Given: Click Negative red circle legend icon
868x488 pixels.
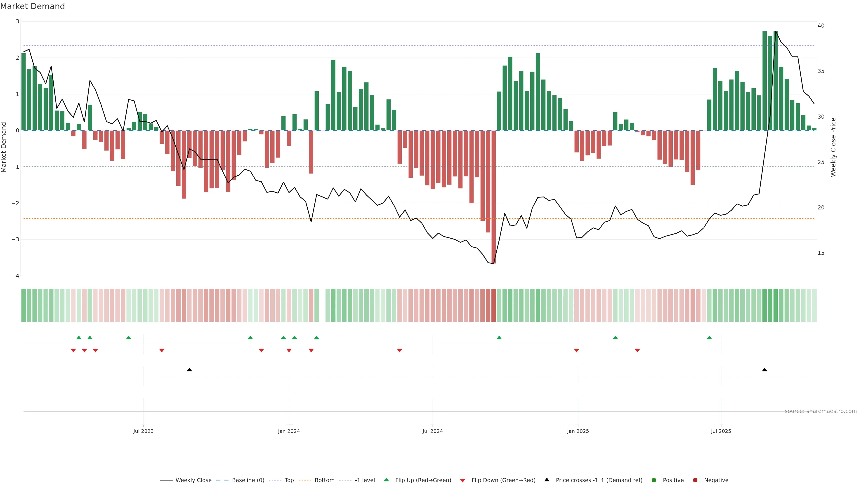Looking at the screenshot, I should (695, 480).
